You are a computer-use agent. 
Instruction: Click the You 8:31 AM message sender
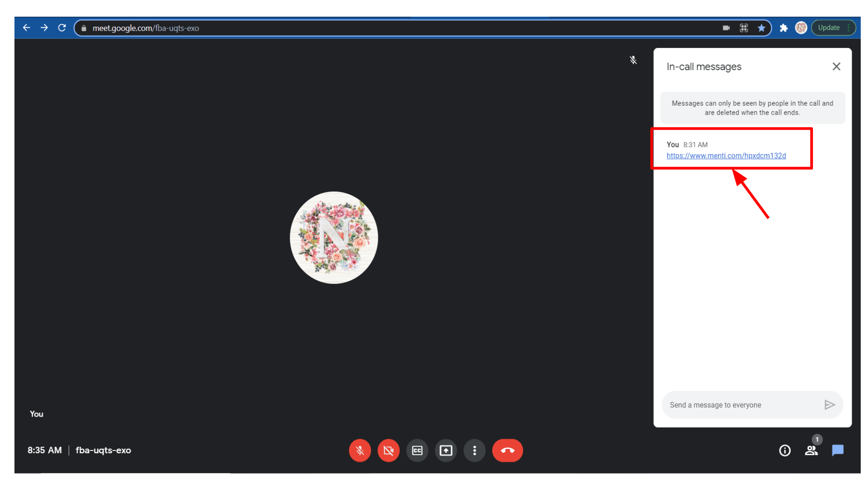[x=687, y=145]
